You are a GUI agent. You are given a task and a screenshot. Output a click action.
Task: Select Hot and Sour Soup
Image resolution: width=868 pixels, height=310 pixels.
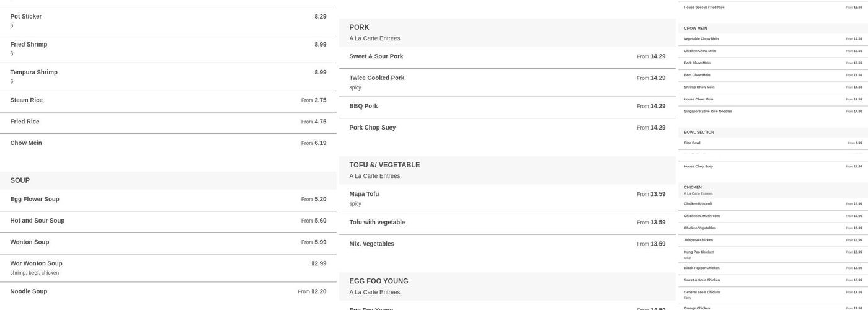tap(168, 222)
